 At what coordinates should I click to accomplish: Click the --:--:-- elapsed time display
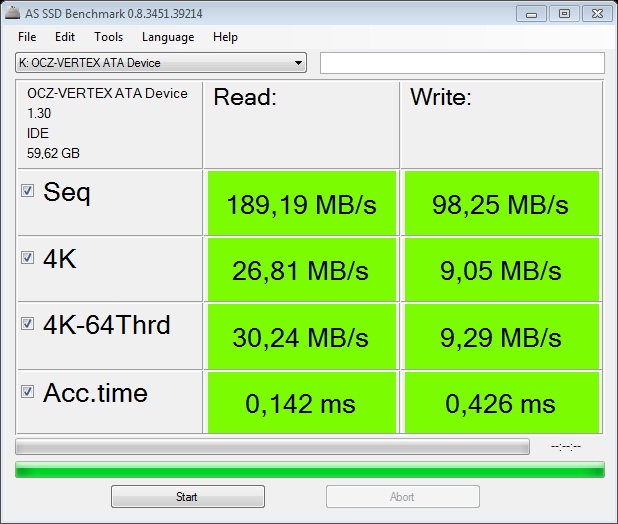pyautogui.click(x=566, y=446)
